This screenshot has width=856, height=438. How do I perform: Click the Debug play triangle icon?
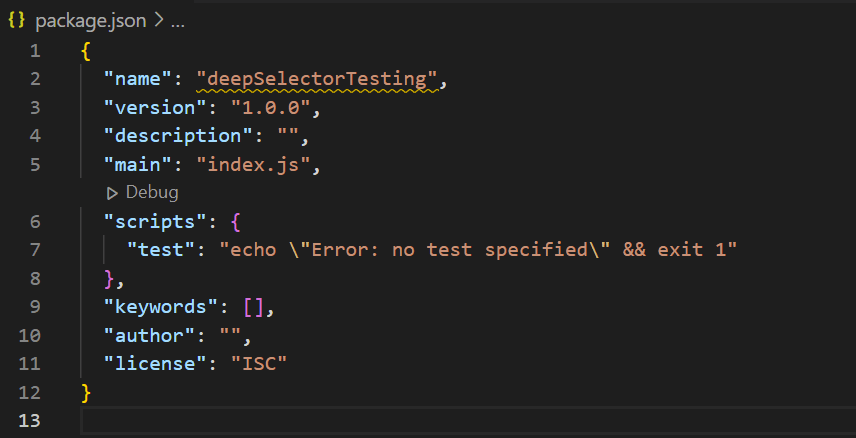pyautogui.click(x=111, y=192)
